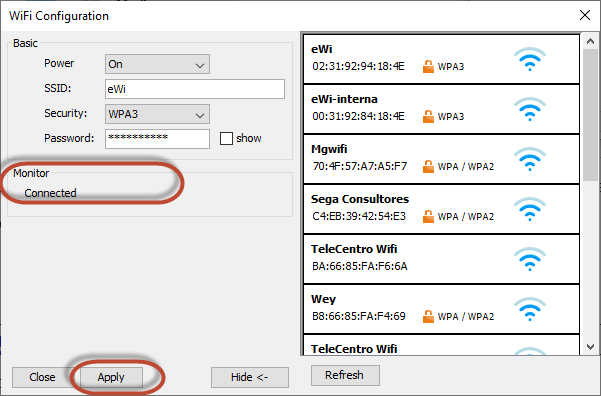Click the Connected status text

(x=50, y=193)
